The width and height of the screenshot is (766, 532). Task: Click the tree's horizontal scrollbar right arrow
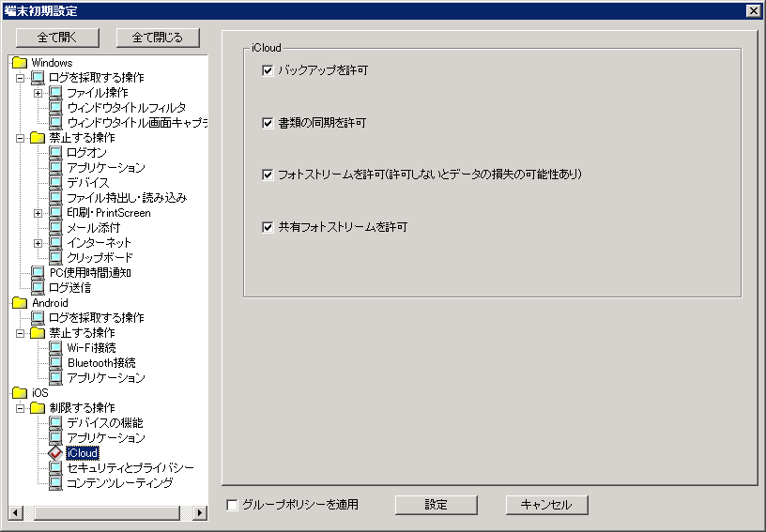coord(200,513)
